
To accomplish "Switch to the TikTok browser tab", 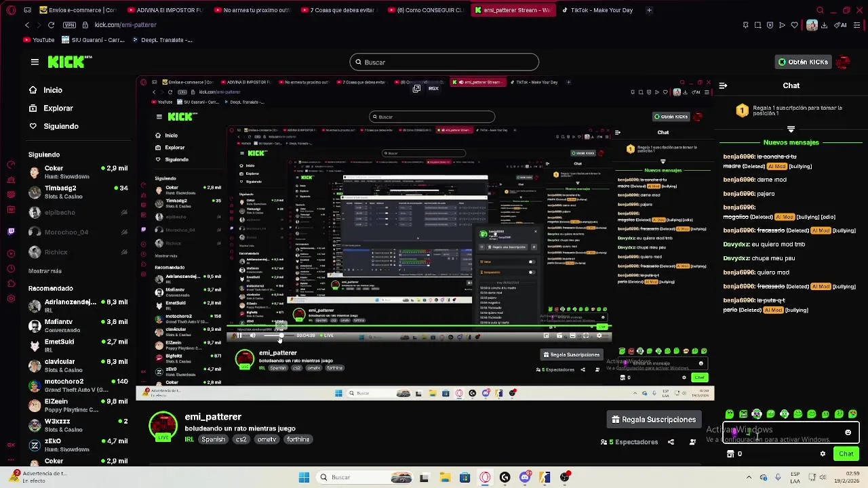I will 597,10.
